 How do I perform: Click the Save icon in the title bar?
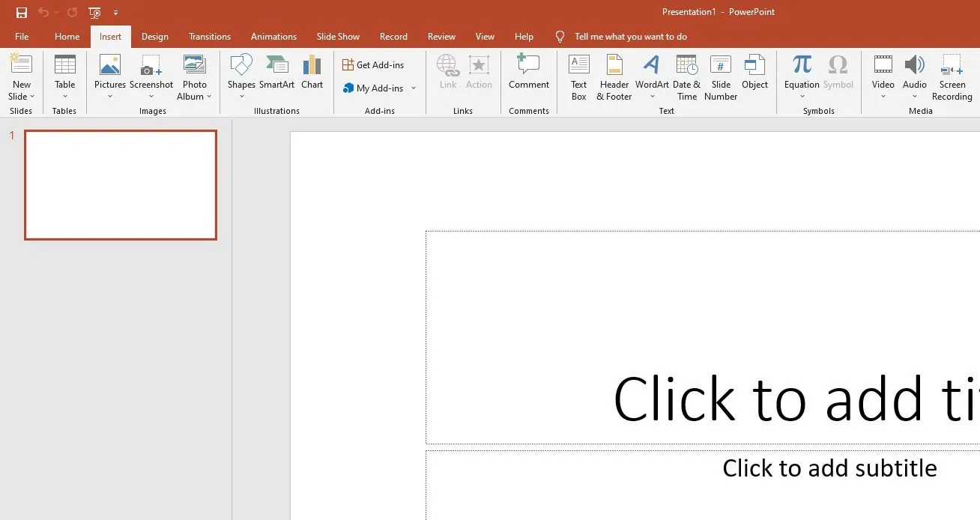22,13
